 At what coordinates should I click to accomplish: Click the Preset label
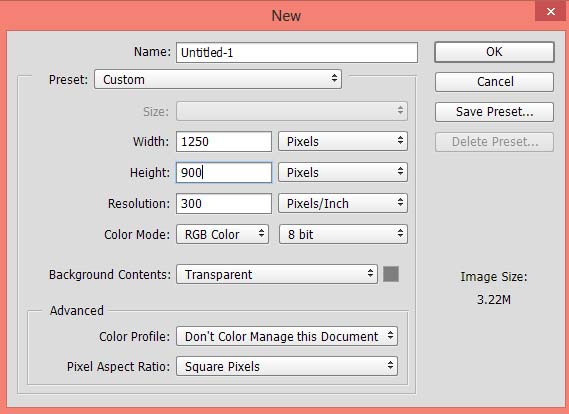pyautogui.click(x=68, y=79)
